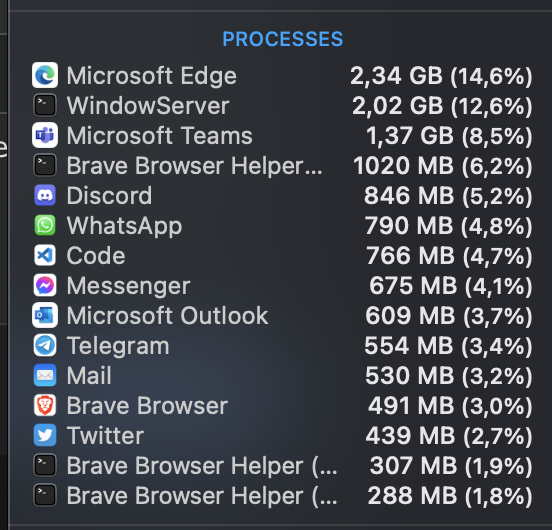Viewport: 552px width, 530px height.
Task: Select the Twitter bird icon
Action: [45, 435]
